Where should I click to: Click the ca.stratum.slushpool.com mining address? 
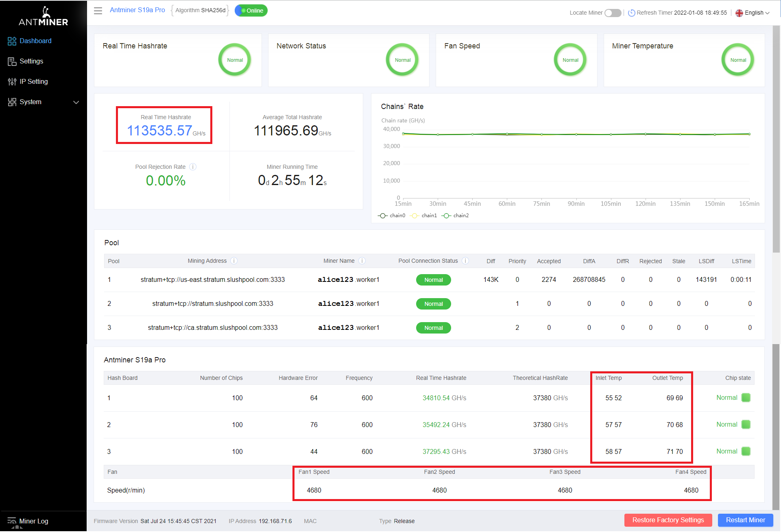(x=212, y=328)
